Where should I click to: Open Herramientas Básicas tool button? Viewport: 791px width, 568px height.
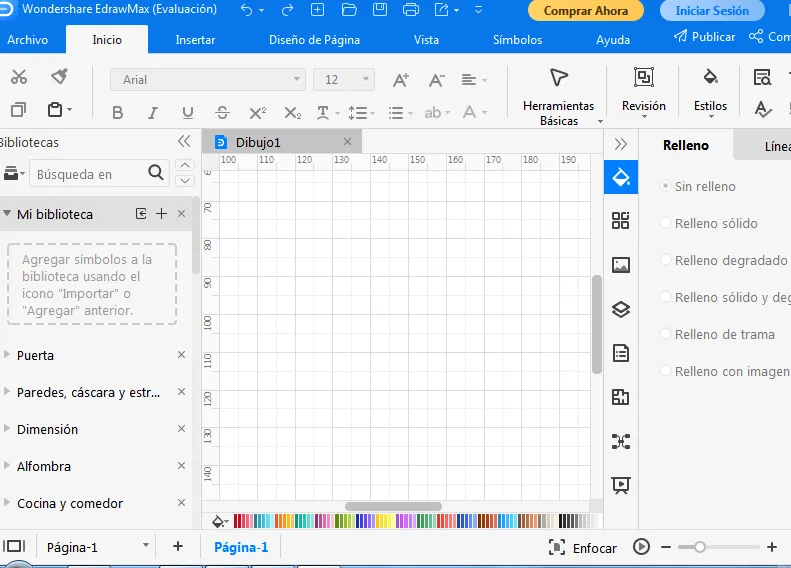(558, 98)
